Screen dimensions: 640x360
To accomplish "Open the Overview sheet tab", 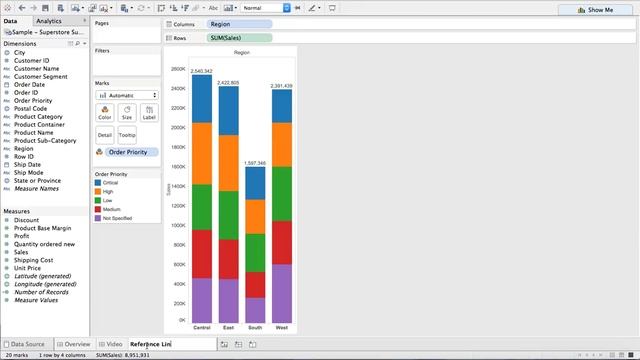I will [74, 344].
